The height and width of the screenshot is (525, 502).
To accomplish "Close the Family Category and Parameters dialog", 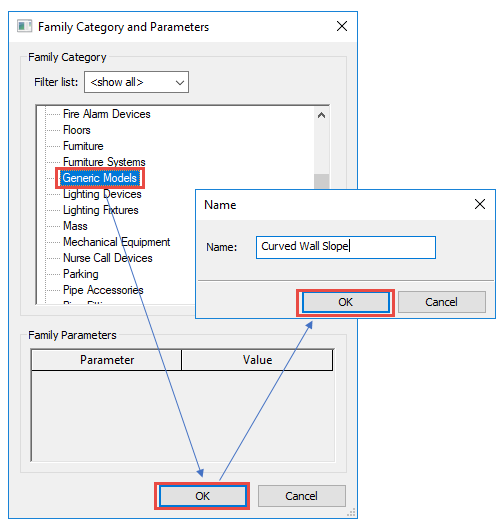I will pos(342,26).
